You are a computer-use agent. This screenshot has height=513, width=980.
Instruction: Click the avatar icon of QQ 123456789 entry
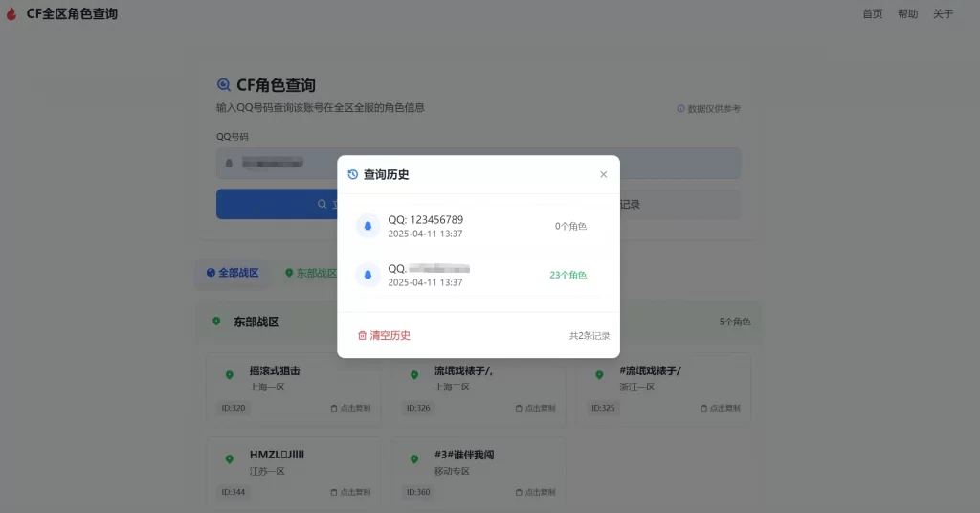tap(367, 226)
